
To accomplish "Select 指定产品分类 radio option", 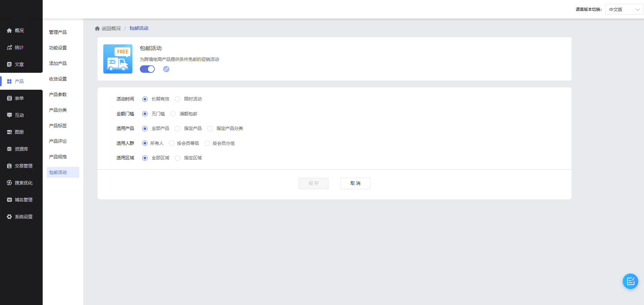I will point(210,129).
